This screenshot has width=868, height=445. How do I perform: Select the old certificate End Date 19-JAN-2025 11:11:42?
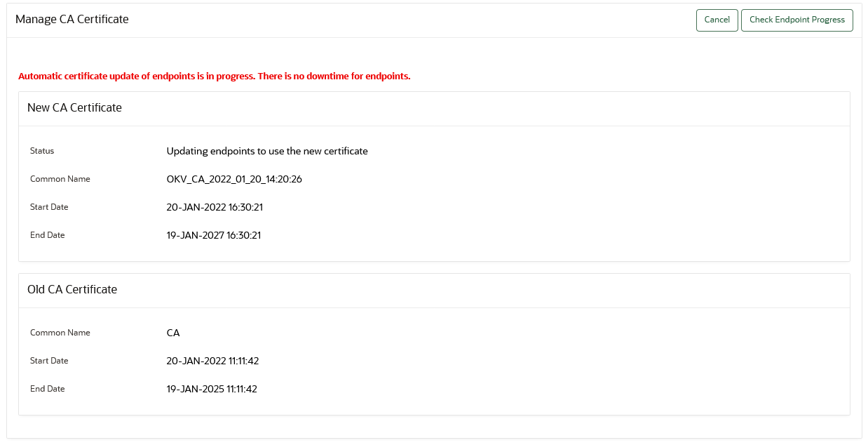point(212,389)
